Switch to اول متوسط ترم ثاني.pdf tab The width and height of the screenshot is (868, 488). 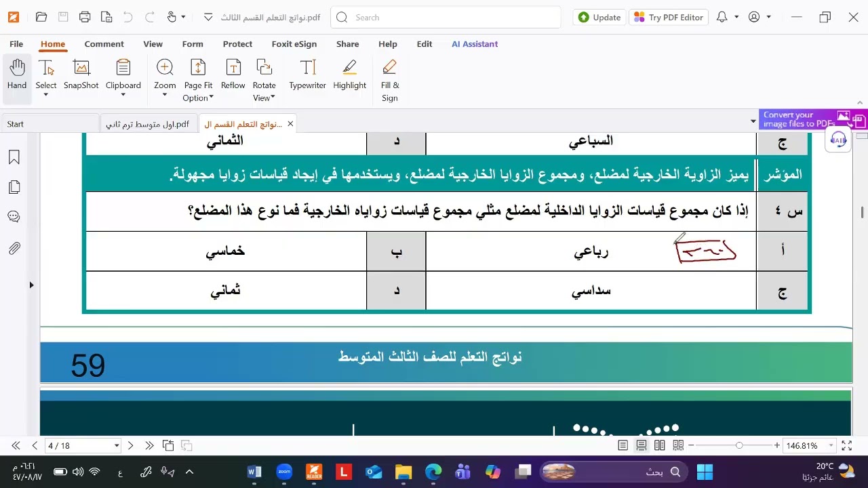point(149,124)
